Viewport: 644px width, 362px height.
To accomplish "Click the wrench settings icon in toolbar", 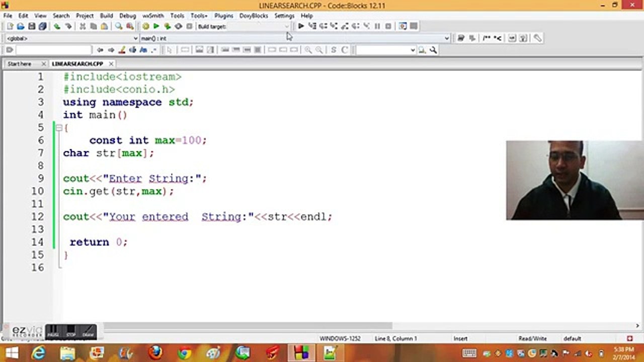I will pos(537,38).
